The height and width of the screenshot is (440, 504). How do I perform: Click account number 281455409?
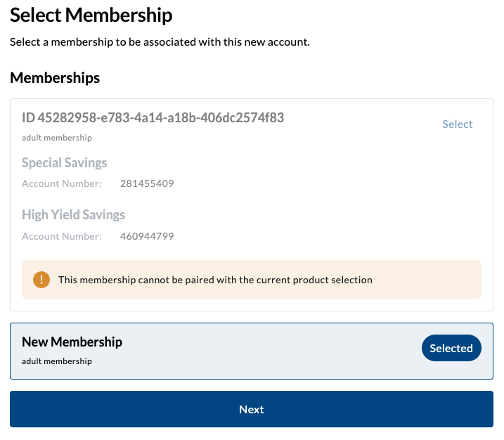[147, 184]
